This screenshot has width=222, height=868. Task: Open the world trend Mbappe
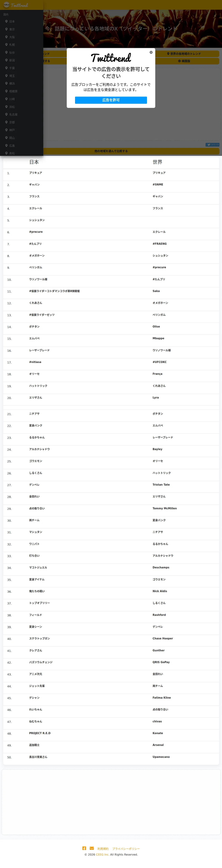pyautogui.click(x=158, y=338)
